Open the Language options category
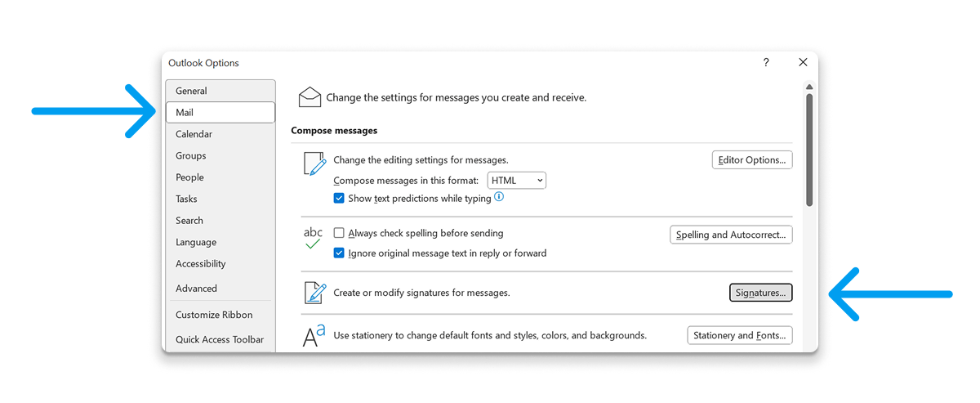Screen dimensions: 980x403 tap(220, 242)
